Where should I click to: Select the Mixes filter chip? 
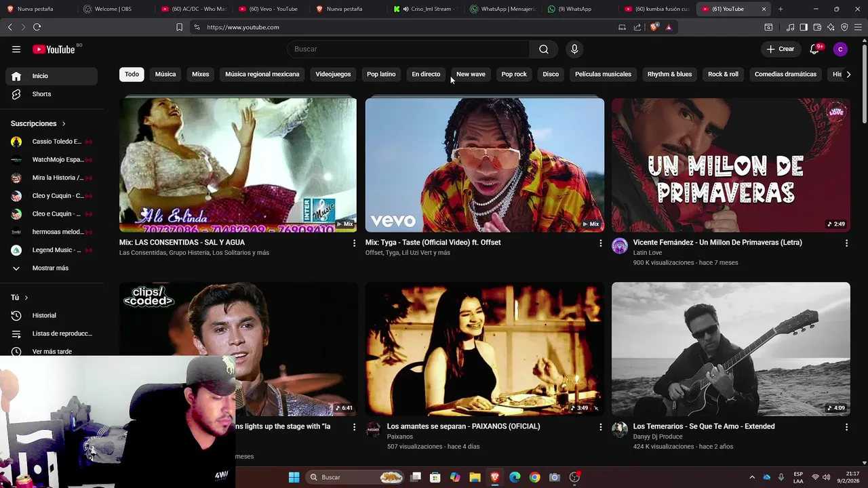coord(201,75)
